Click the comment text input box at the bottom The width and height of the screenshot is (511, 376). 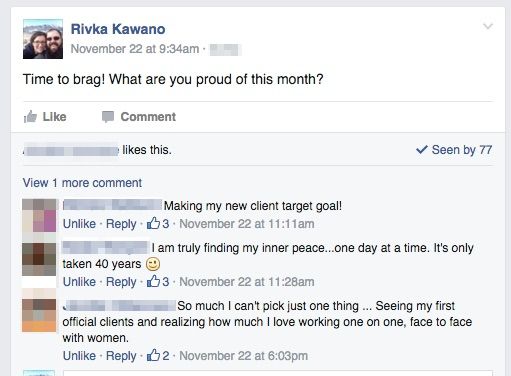tap(277, 373)
